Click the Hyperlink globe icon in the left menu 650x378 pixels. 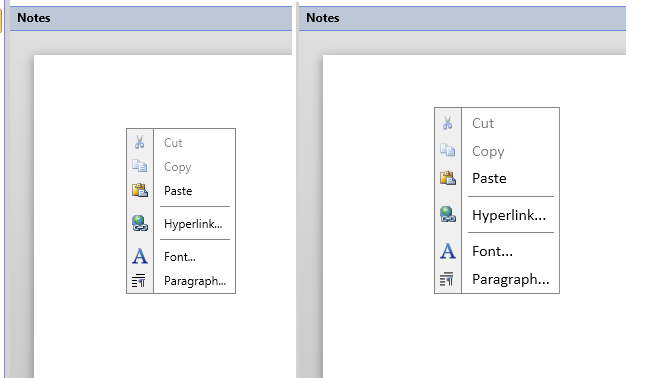tap(140, 223)
